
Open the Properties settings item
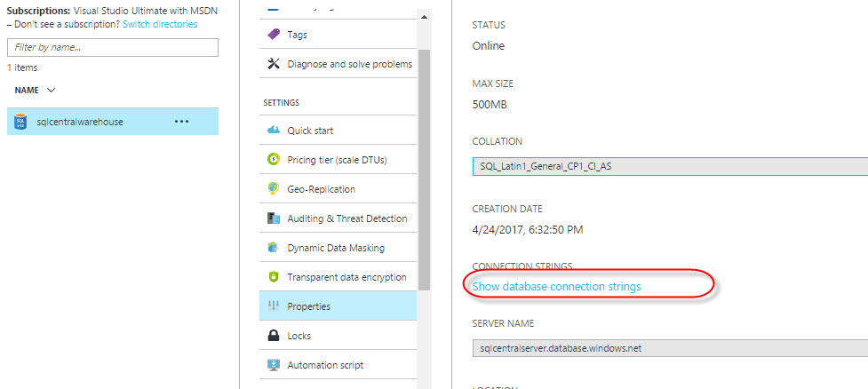click(308, 306)
